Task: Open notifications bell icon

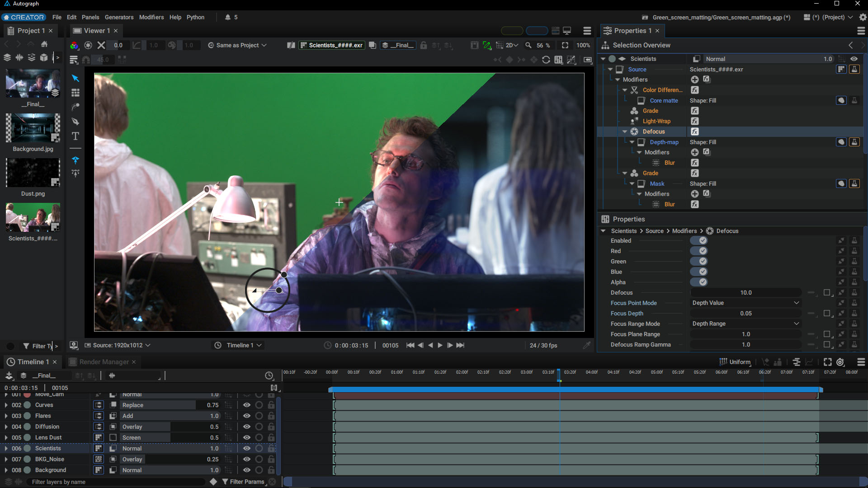Action: point(228,17)
